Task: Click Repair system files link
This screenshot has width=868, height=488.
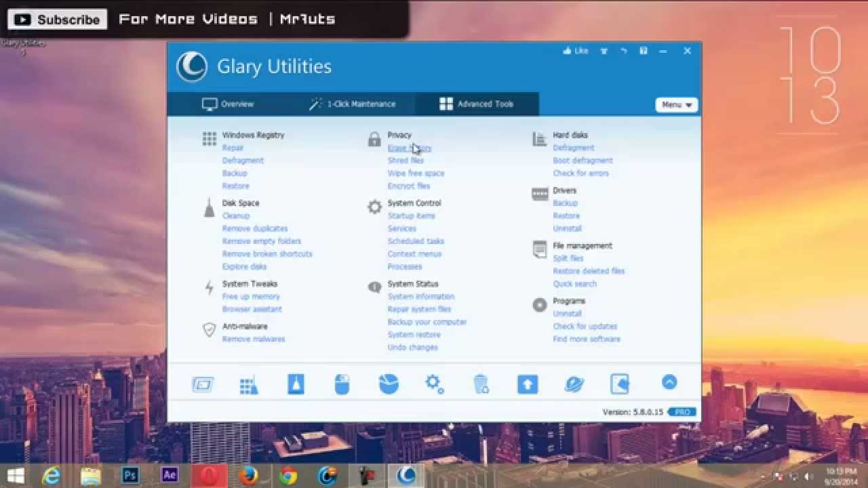Action: tap(419, 310)
